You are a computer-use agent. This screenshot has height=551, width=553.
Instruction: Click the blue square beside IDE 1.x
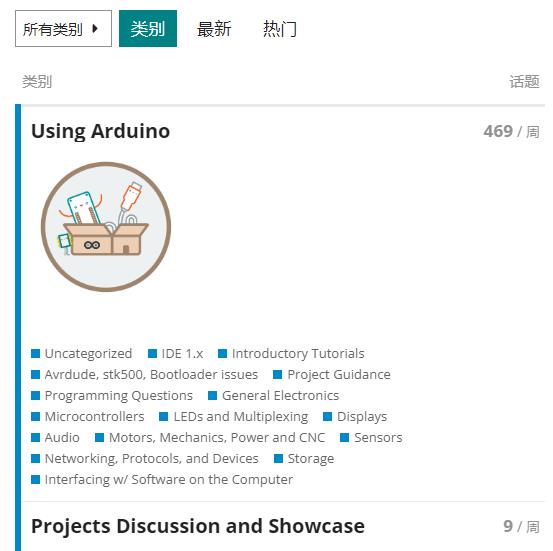point(152,353)
